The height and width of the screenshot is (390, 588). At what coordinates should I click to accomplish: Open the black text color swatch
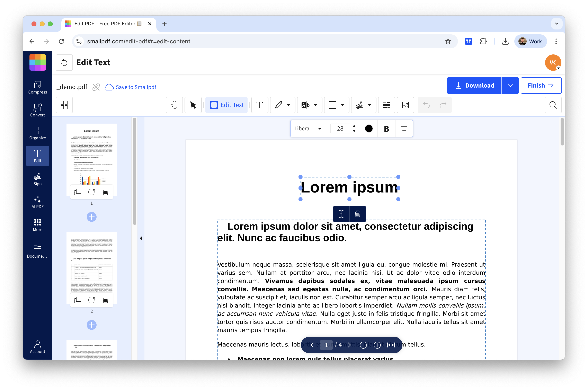369,128
